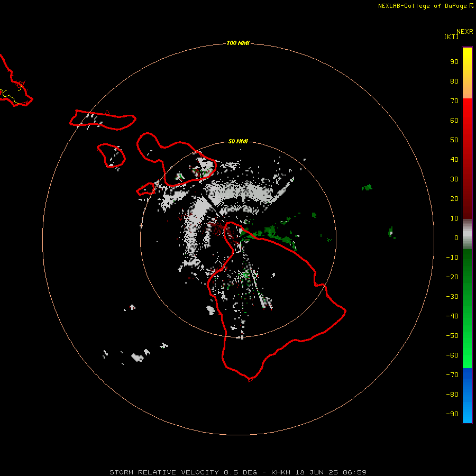Image resolution: width=476 pixels, height=476 pixels.
Task: Click the 100 NMI range ring label
Action: pyautogui.click(x=238, y=43)
